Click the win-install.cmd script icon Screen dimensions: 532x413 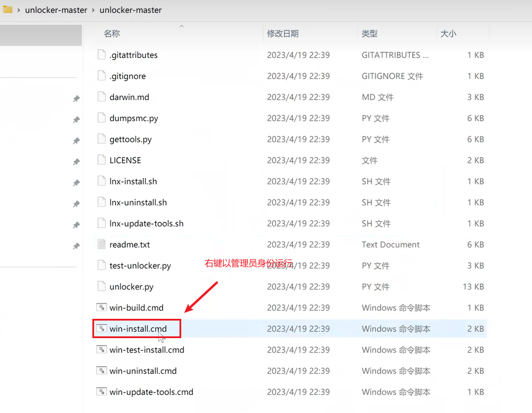(101, 328)
